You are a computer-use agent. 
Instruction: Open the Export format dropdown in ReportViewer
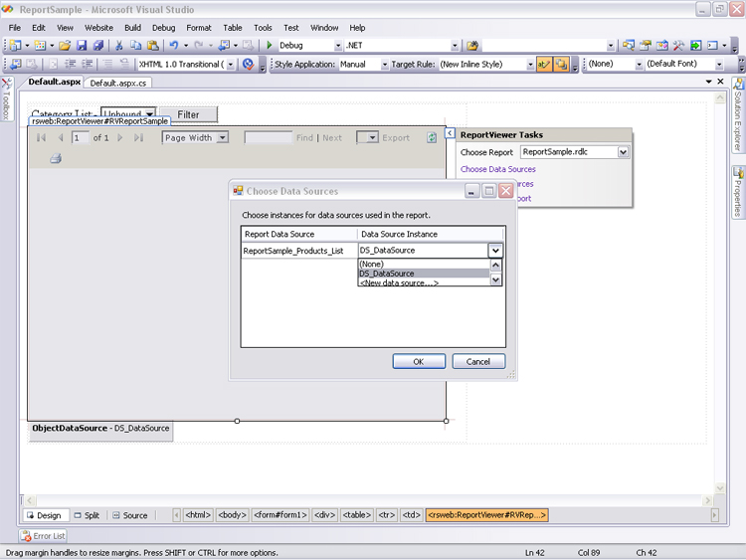pos(372,138)
